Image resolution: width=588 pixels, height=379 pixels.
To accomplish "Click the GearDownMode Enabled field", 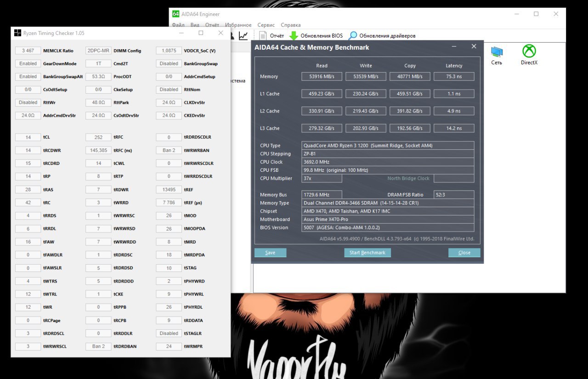I will (x=28, y=63).
